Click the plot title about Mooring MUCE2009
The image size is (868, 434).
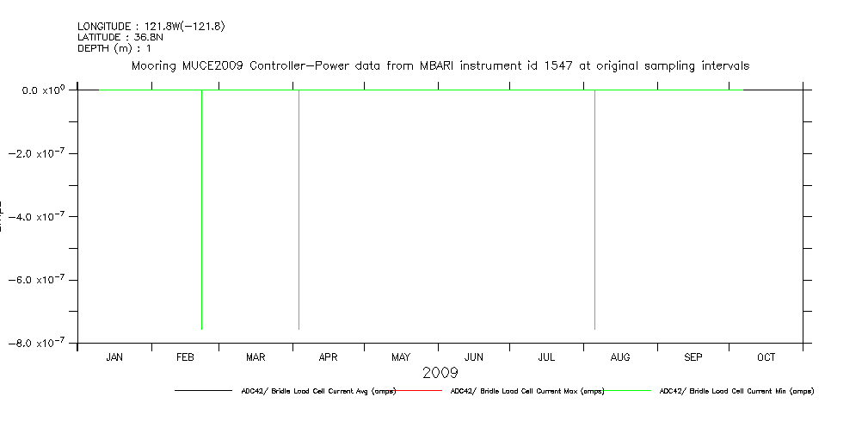coord(439,65)
